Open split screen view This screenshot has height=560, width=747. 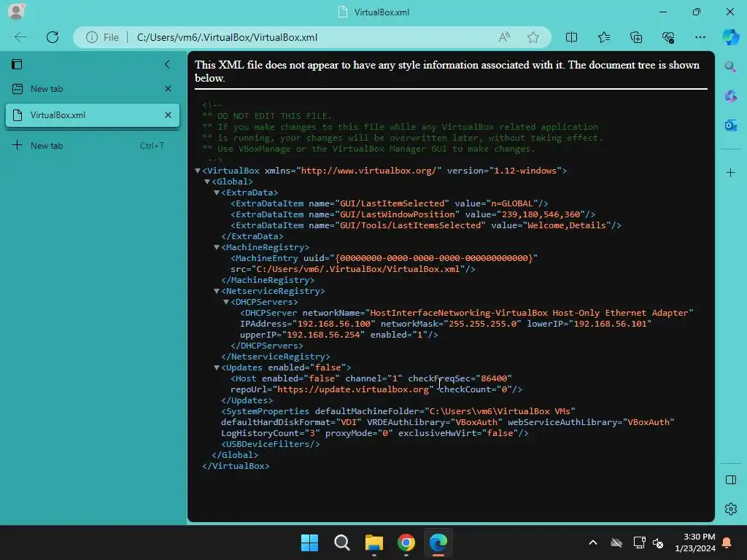coord(571,37)
